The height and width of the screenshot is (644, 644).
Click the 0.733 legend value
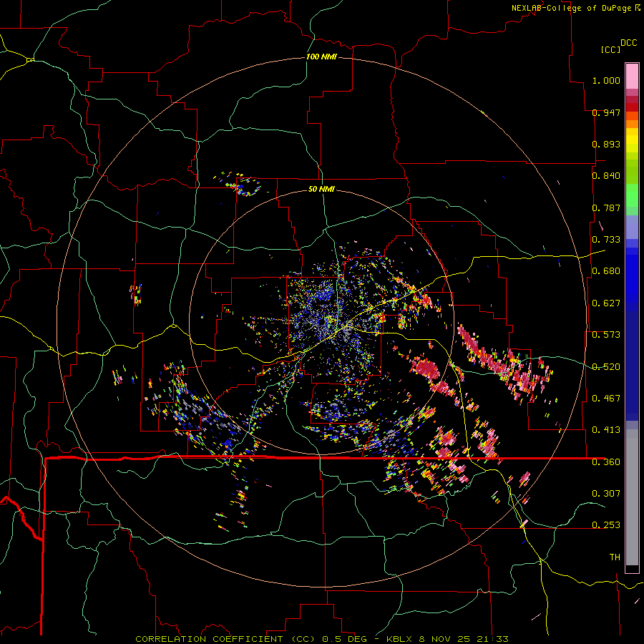pyautogui.click(x=606, y=240)
